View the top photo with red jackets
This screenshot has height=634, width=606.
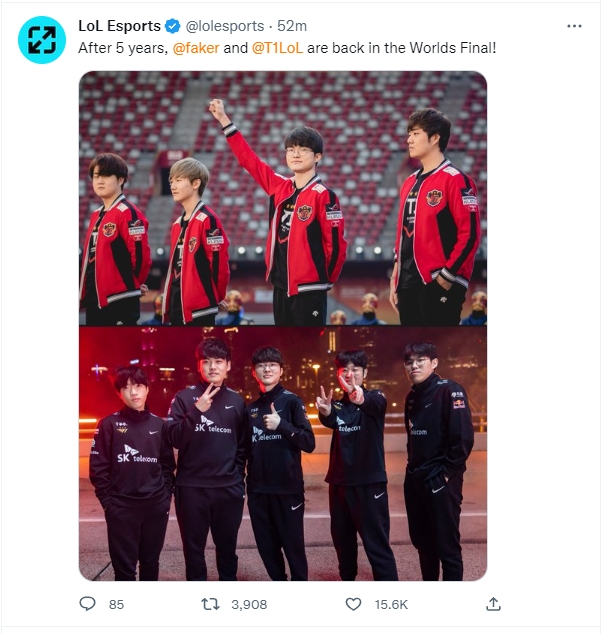(283, 198)
